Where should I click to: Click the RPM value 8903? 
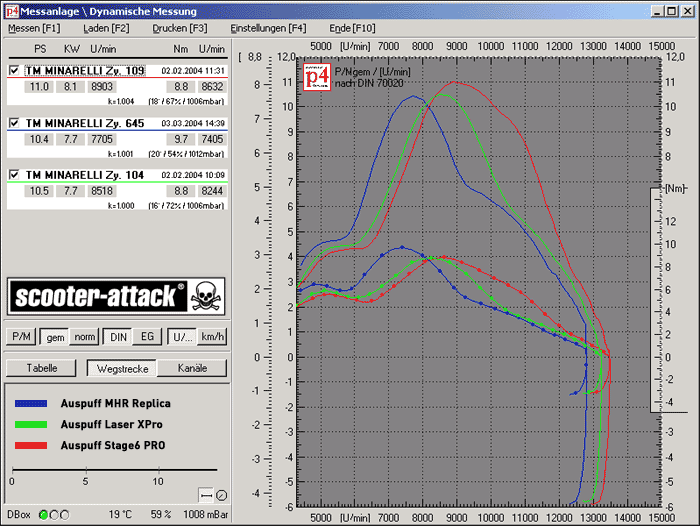click(x=102, y=87)
